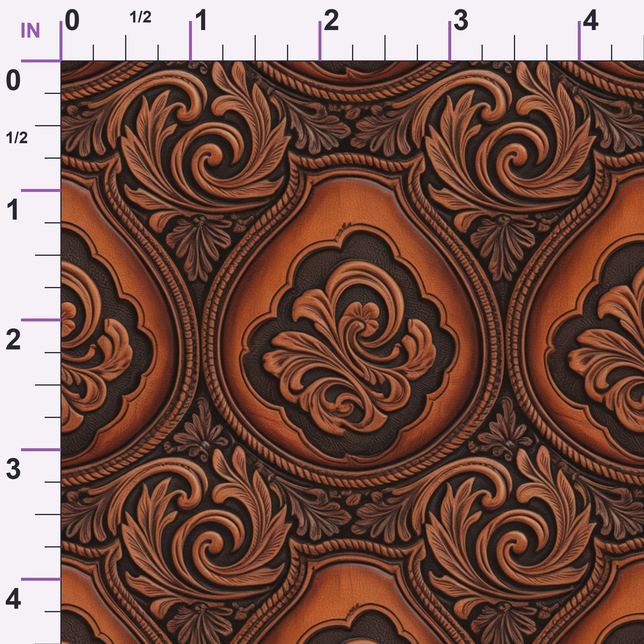Click the '2' on the left ruler

(13, 340)
